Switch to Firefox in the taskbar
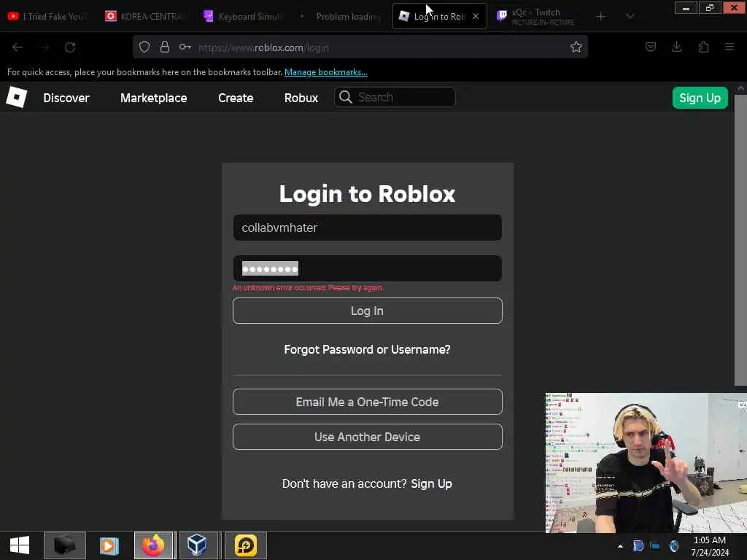Viewport: 747px width, 560px height. 153,545
